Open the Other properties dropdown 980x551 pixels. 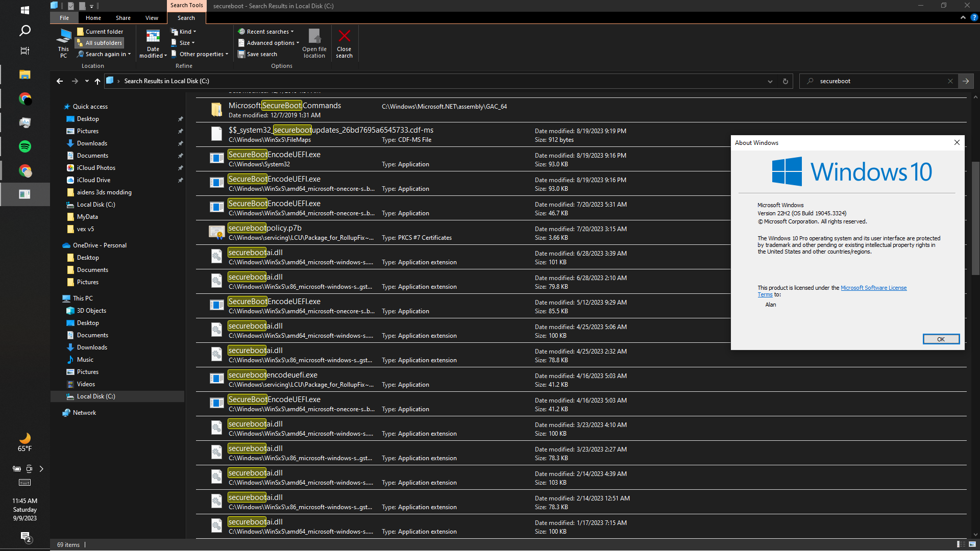200,54
